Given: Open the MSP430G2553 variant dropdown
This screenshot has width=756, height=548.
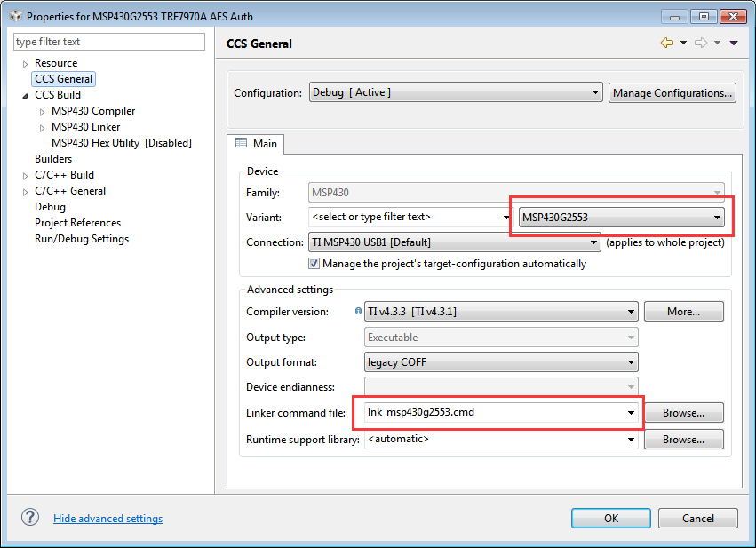Looking at the screenshot, I should pos(622,217).
